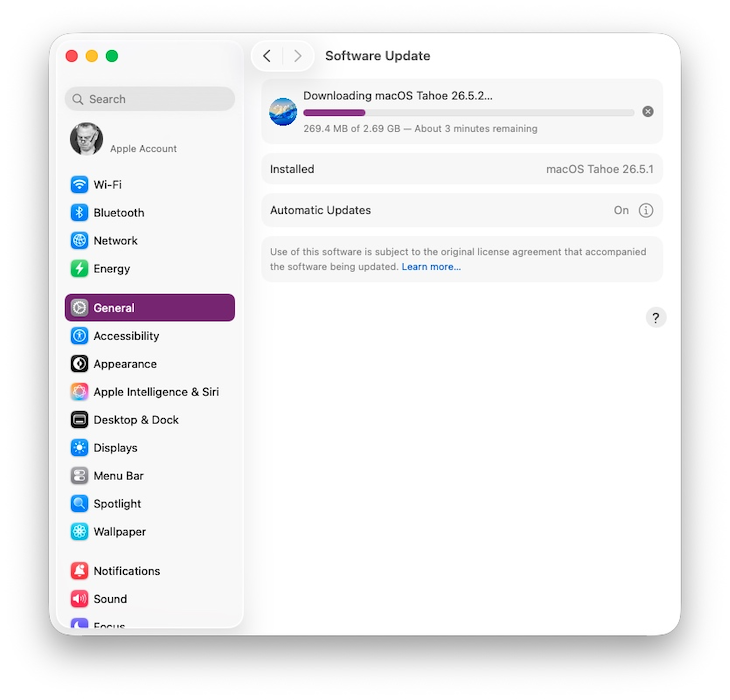The width and height of the screenshot is (730, 700).
Task: Click the Menu Bar icon
Action: 79,475
